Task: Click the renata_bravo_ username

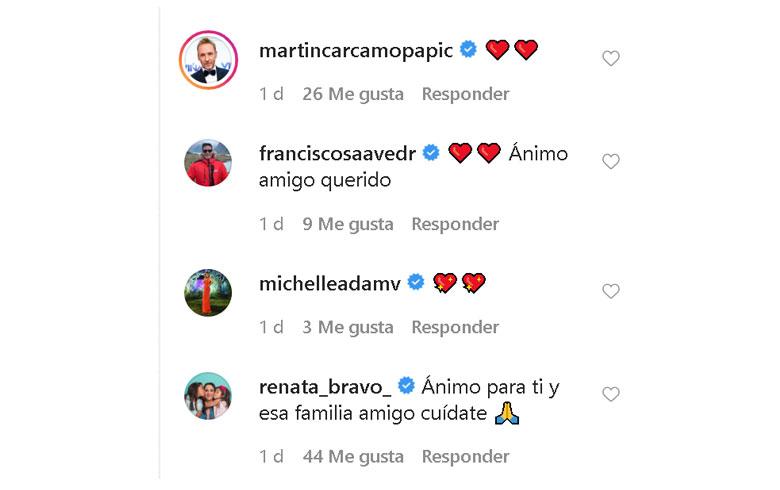Action: pos(324,386)
